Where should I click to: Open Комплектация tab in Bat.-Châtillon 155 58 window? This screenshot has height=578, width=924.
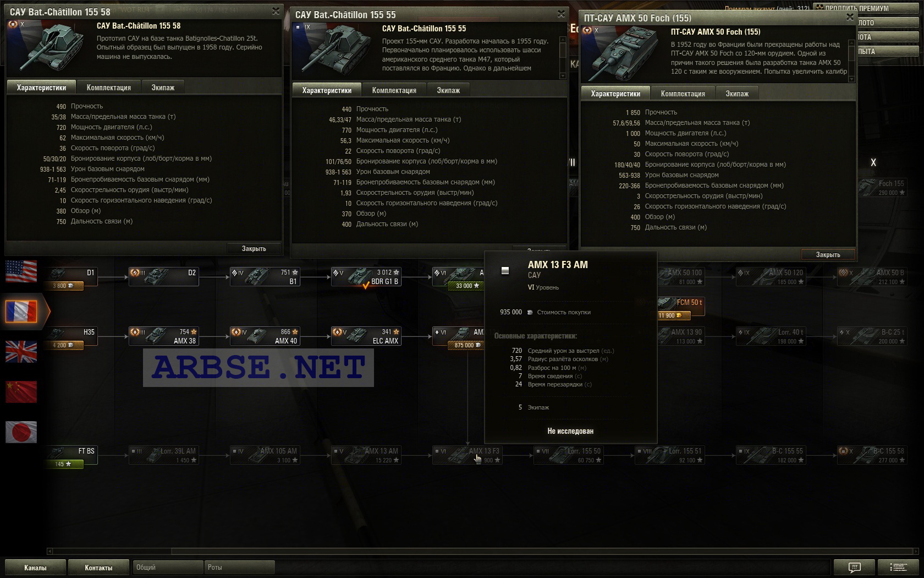[109, 87]
